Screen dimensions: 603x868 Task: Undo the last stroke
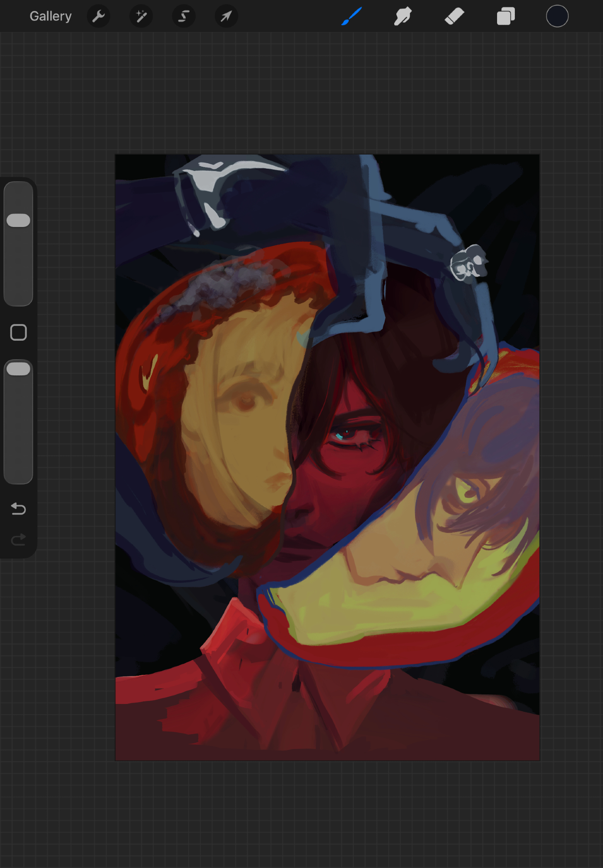(19, 508)
